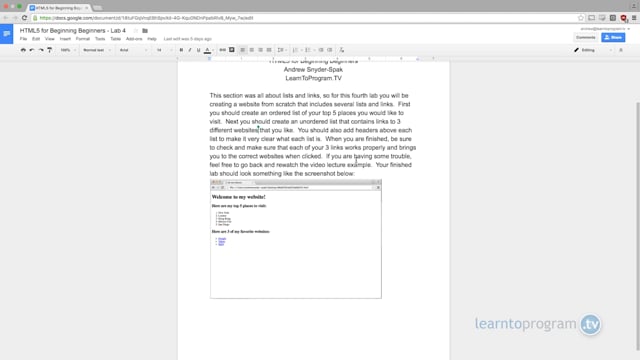Open the Normal text styles dropdown
This screenshot has width=640, height=360.
point(97,50)
